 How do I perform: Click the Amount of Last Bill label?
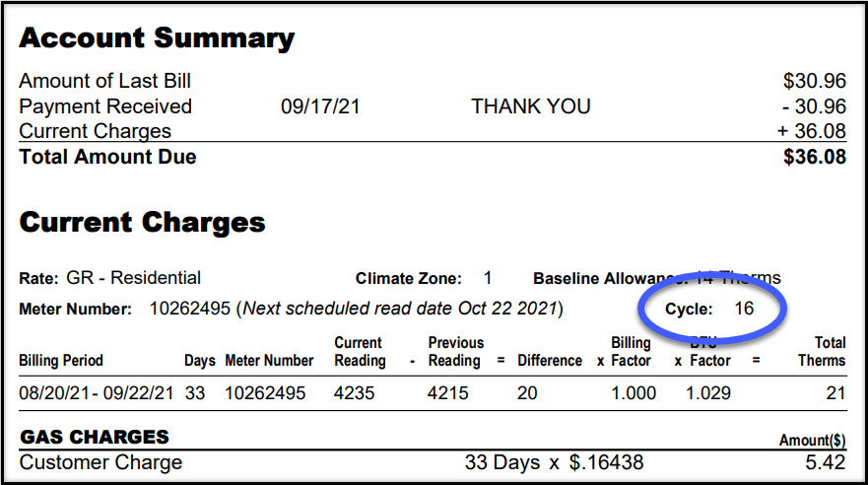[x=104, y=82]
